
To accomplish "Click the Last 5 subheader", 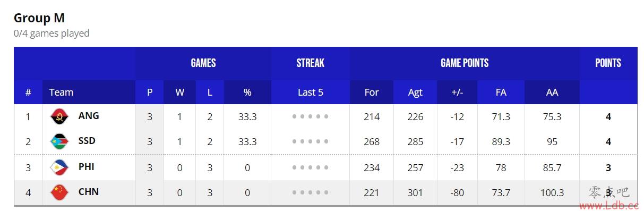I will tap(310, 92).
